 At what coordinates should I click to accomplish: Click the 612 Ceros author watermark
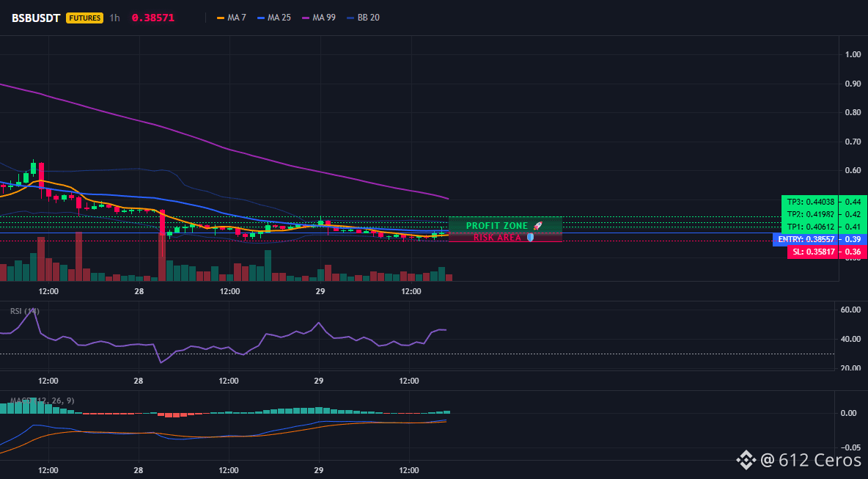point(811,459)
